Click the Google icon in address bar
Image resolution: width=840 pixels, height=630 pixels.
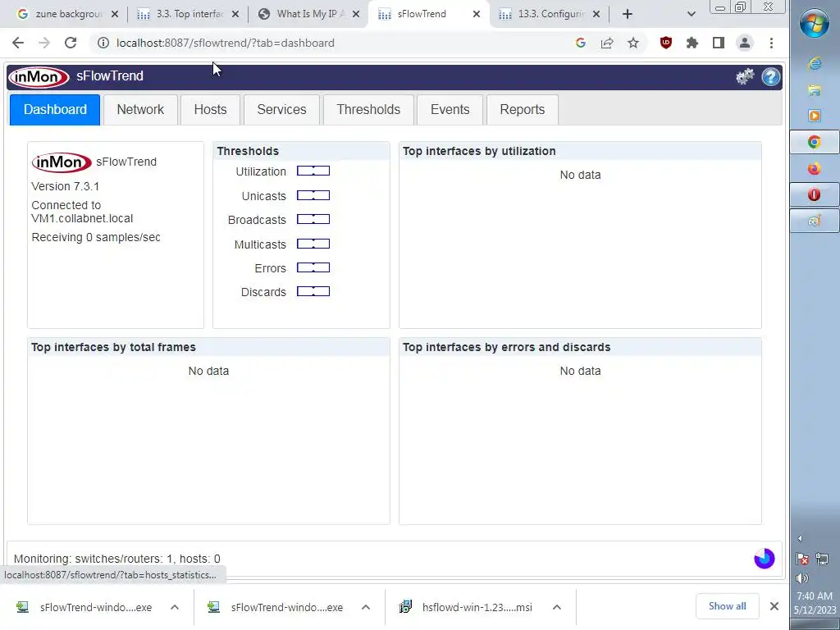[580, 43]
